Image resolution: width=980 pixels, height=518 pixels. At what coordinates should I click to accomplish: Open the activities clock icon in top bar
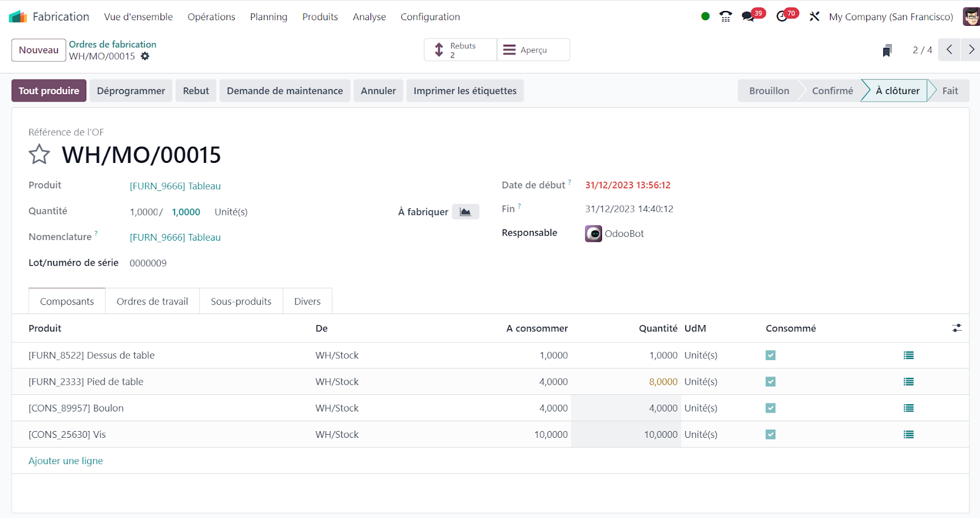[782, 17]
